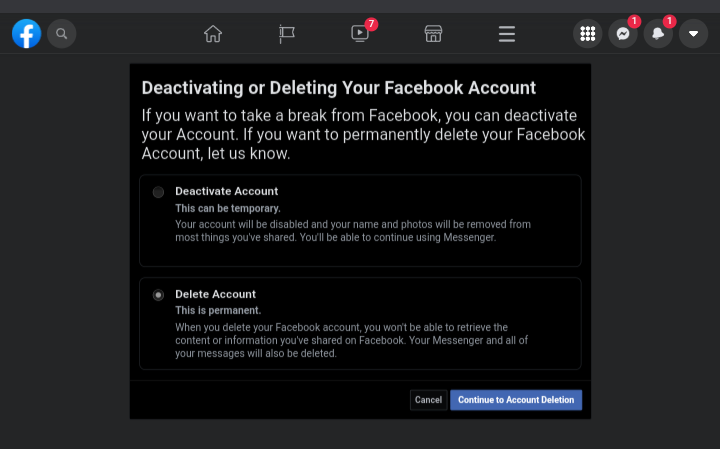This screenshot has height=449, width=720.
Task: Open the notifications bell icon
Action: click(658, 34)
